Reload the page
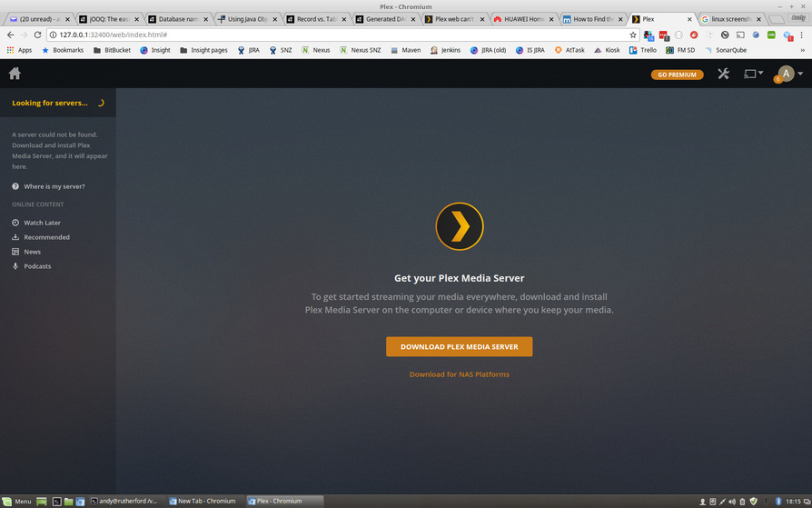This screenshot has width=812, height=508. coord(37,35)
